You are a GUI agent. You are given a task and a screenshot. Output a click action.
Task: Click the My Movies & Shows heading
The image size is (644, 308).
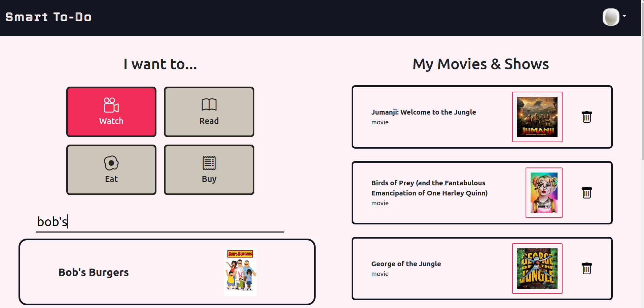[481, 64]
